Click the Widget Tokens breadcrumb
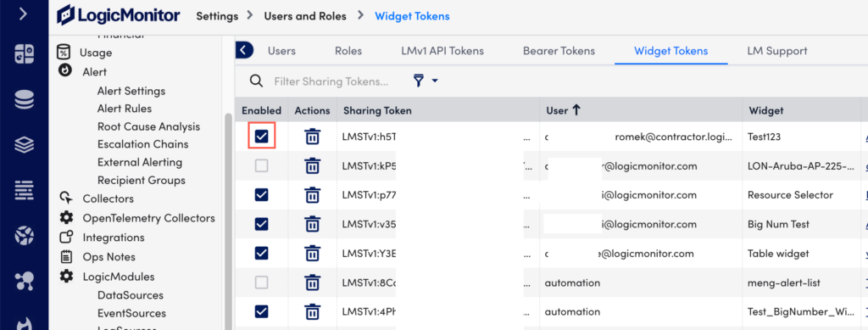The width and height of the screenshot is (868, 330). pyautogui.click(x=413, y=16)
